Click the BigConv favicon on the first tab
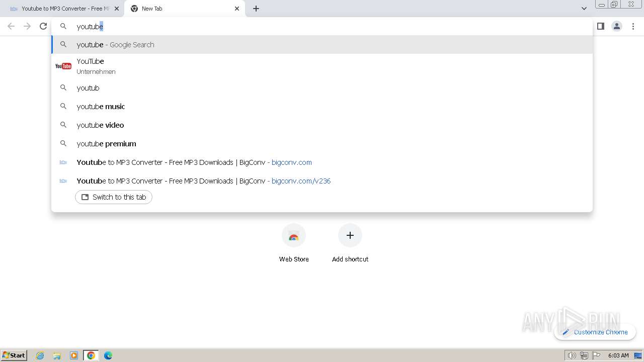 [14, 9]
